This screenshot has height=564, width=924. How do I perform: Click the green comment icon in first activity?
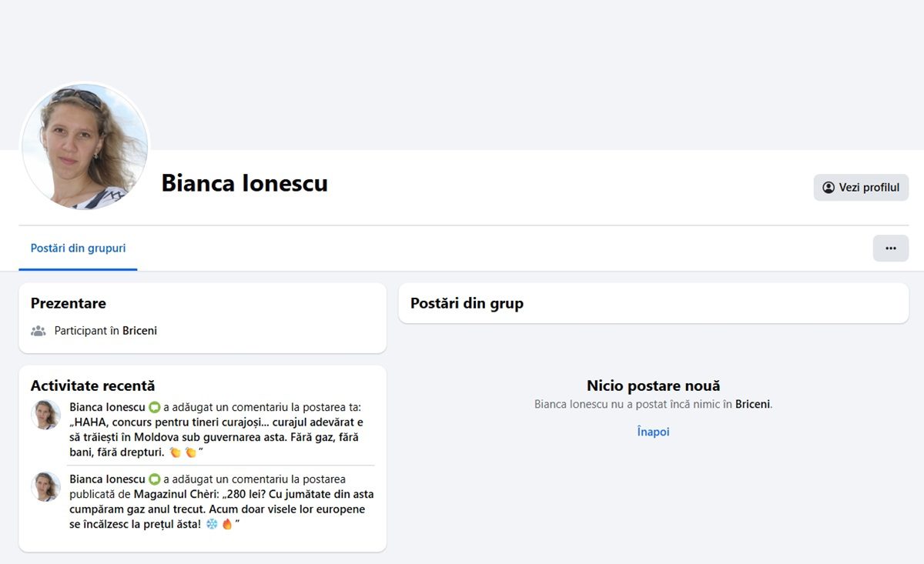154,407
